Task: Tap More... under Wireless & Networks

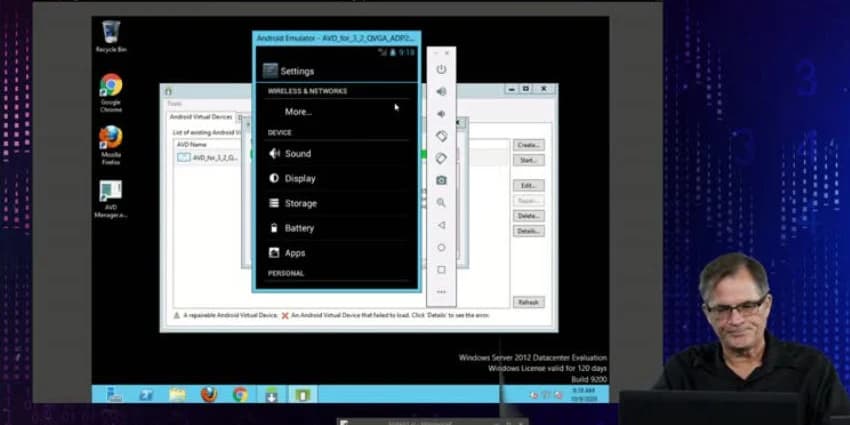Action: tap(336, 112)
